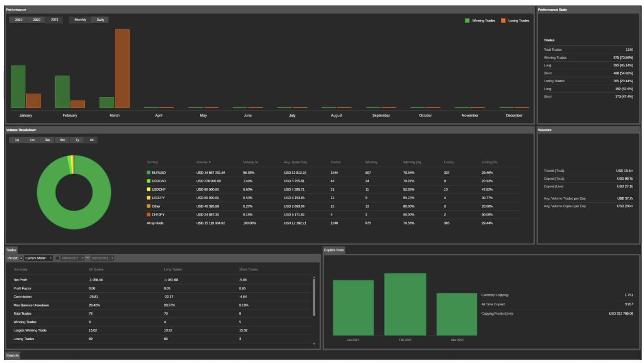Click the USDCHF yellow color marker

(149, 189)
